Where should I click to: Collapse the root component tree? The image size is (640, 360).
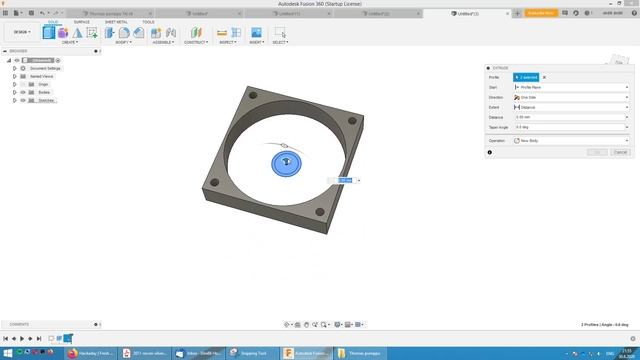[x=9, y=60]
